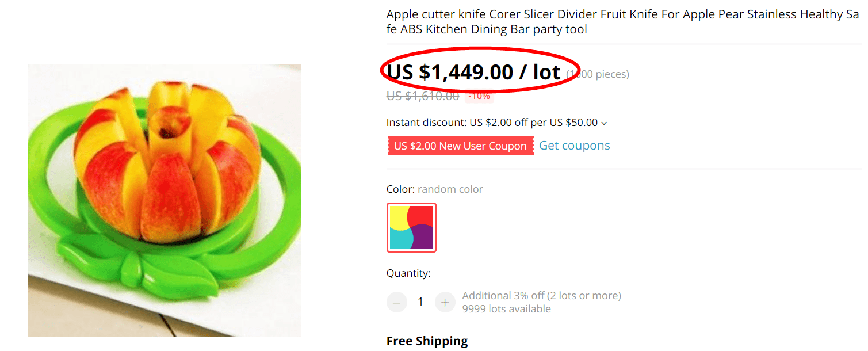Increase quantity with the plus button
Screen dimensions: 868x351
pyautogui.click(x=445, y=302)
